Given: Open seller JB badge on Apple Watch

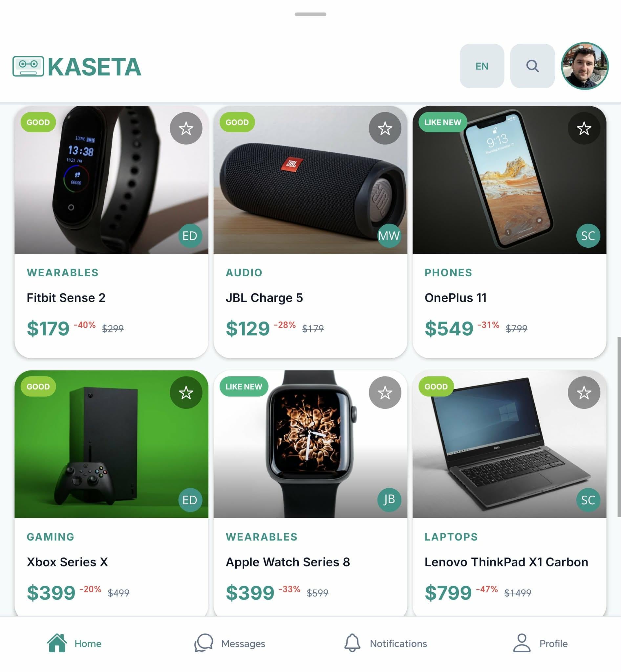Looking at the screenshot, I should pos(389,500).
